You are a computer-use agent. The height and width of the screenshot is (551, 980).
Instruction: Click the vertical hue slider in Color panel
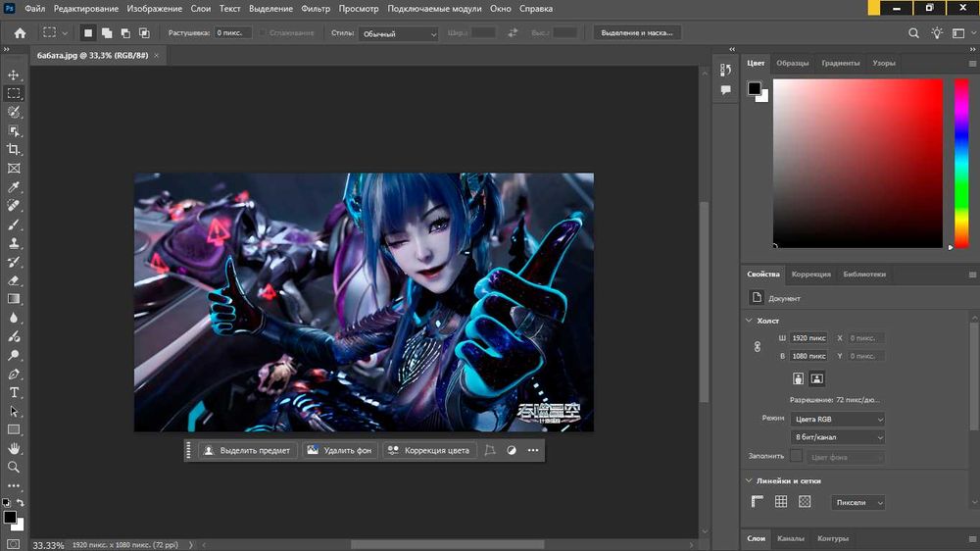click(960, 162)
